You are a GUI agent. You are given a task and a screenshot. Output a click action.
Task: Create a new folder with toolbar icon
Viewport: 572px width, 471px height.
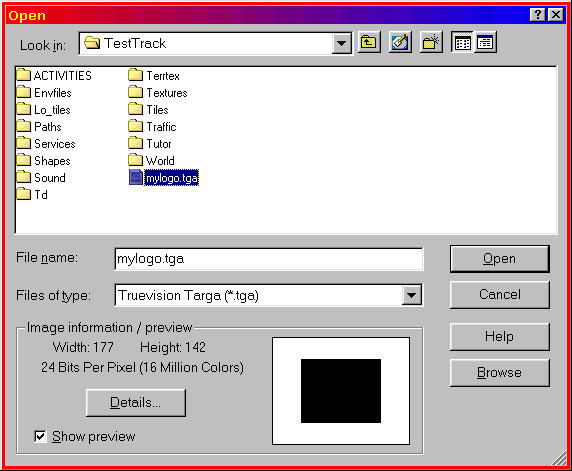tap(431, 42)
